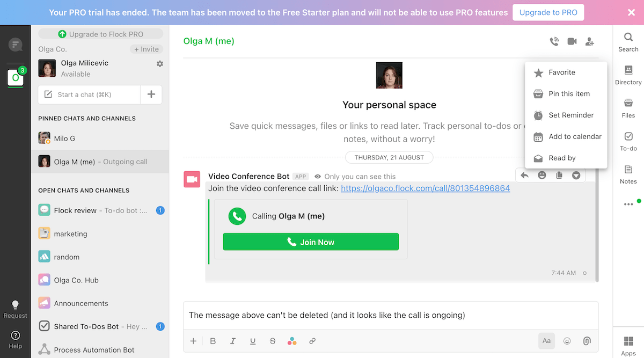This screenshot has height=358, width=644.
Task: Click the green Join Now button
Action: pos(311,242)
